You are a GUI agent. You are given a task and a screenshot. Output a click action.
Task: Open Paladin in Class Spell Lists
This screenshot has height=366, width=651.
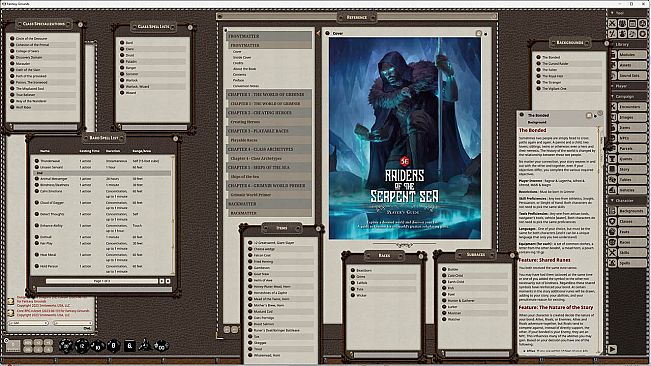coord(131,61)
